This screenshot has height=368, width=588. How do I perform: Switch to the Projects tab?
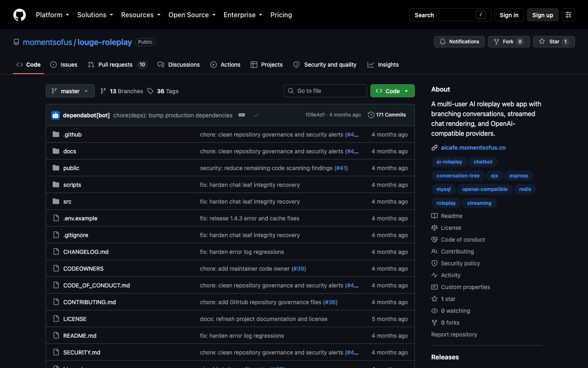point(267,65)
